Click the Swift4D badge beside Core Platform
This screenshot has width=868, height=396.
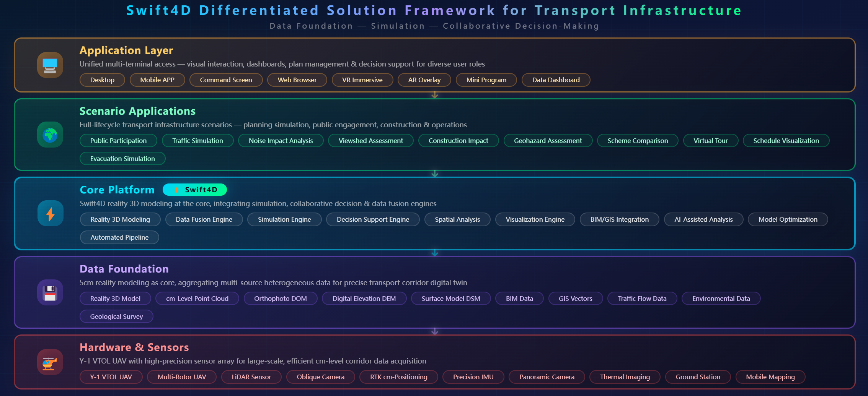tap(194, 190)
